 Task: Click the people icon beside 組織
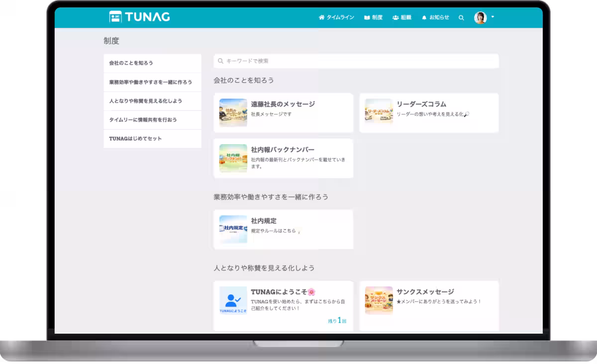click(396, 17)
